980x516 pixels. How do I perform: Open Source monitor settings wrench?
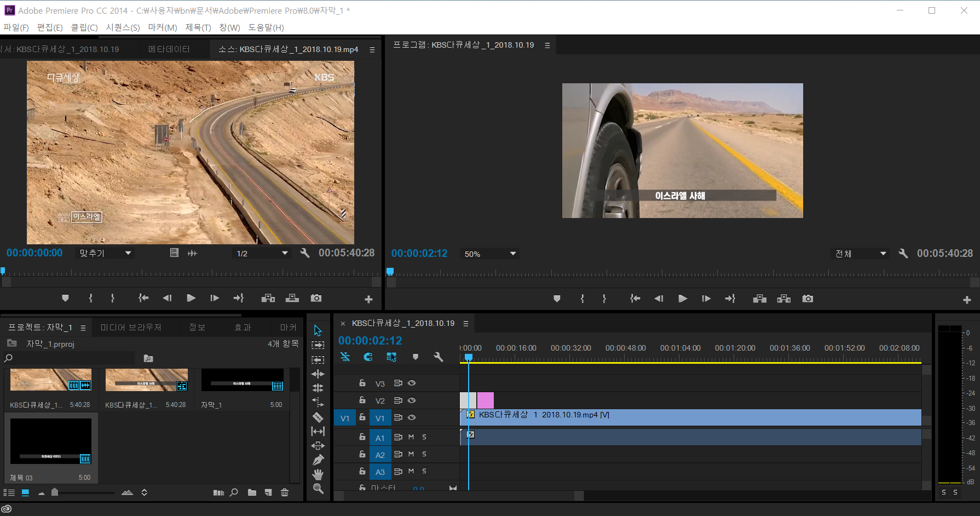point(305,253)
